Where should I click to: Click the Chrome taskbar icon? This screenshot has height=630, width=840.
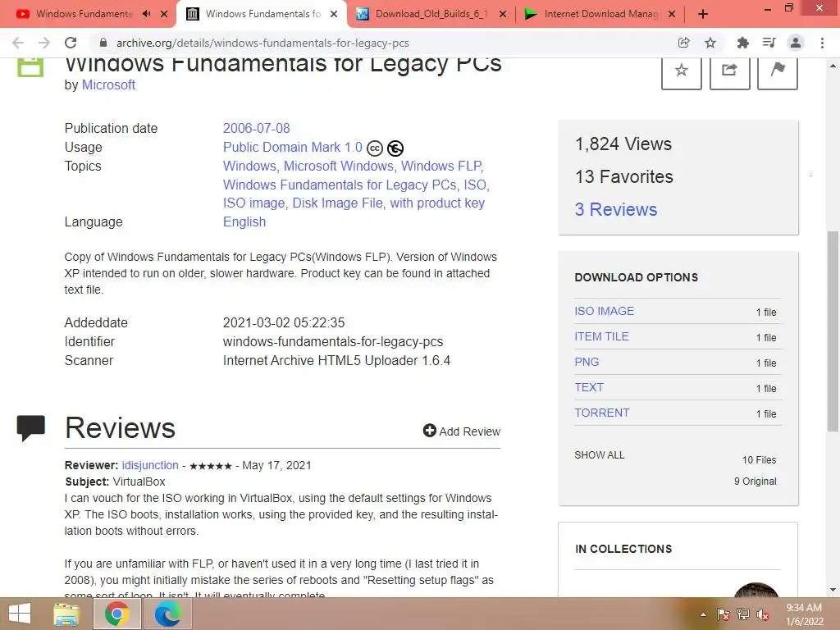116,614
